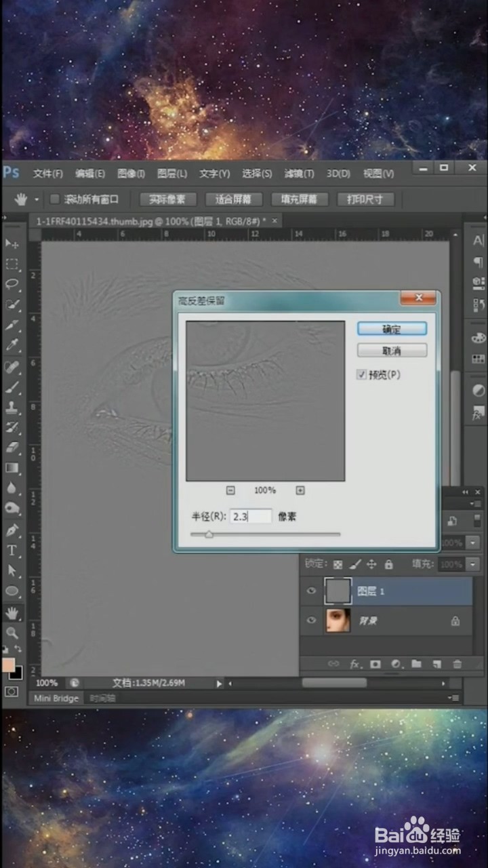
Task: Click the delete layer trash icon
Action: coord(457,665)
